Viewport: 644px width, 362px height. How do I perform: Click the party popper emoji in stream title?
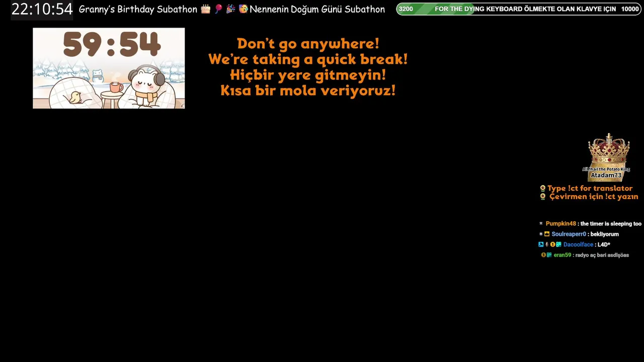(231, 9)
